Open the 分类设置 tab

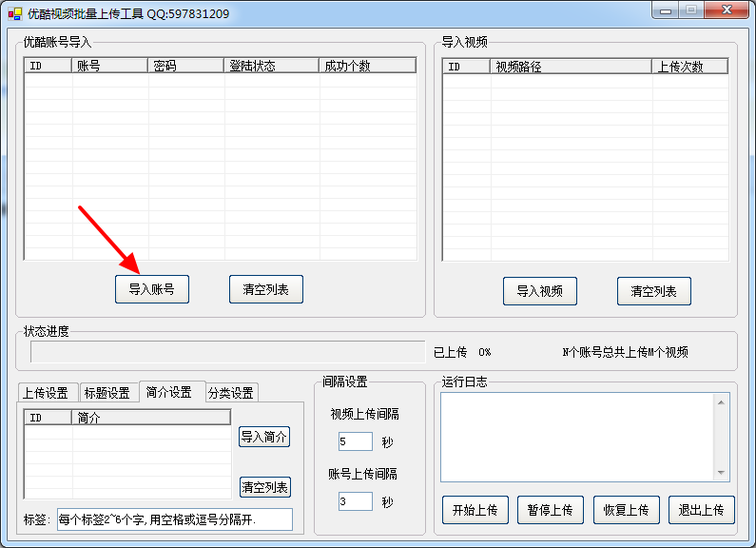click(231, 393)
